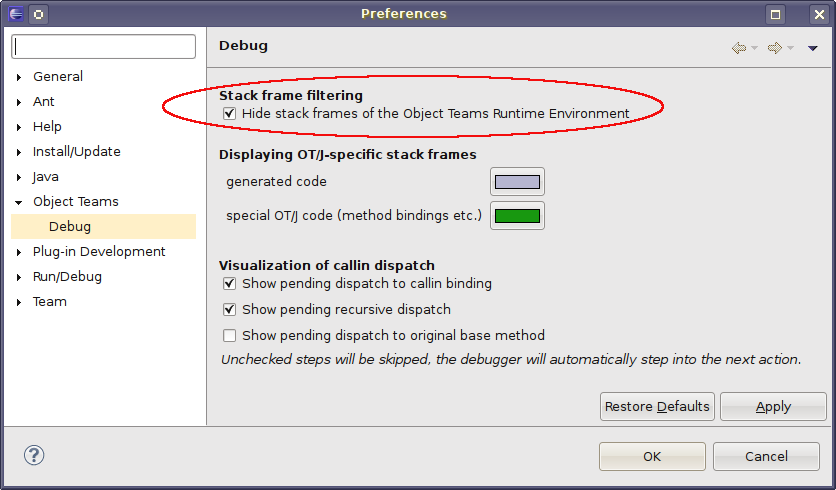Expand the Java preferences category
836x490 pixels.
click(19, 177)
